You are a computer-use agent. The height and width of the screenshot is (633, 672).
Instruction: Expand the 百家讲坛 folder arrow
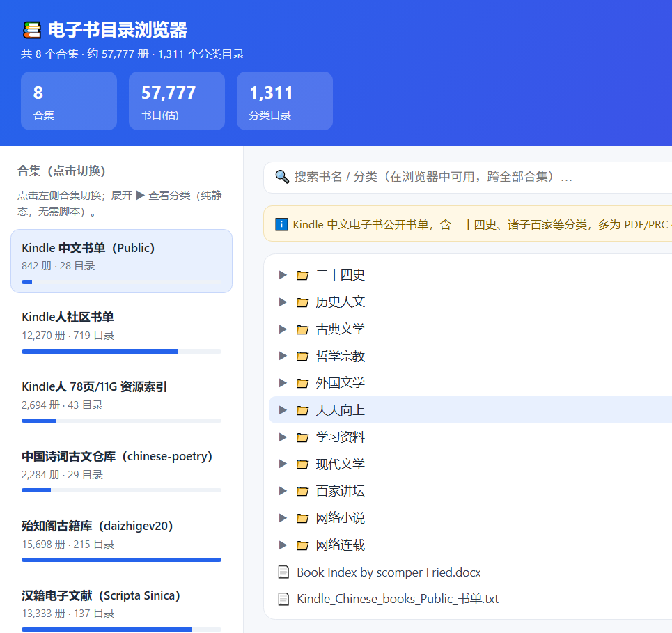tap(283, 491)
